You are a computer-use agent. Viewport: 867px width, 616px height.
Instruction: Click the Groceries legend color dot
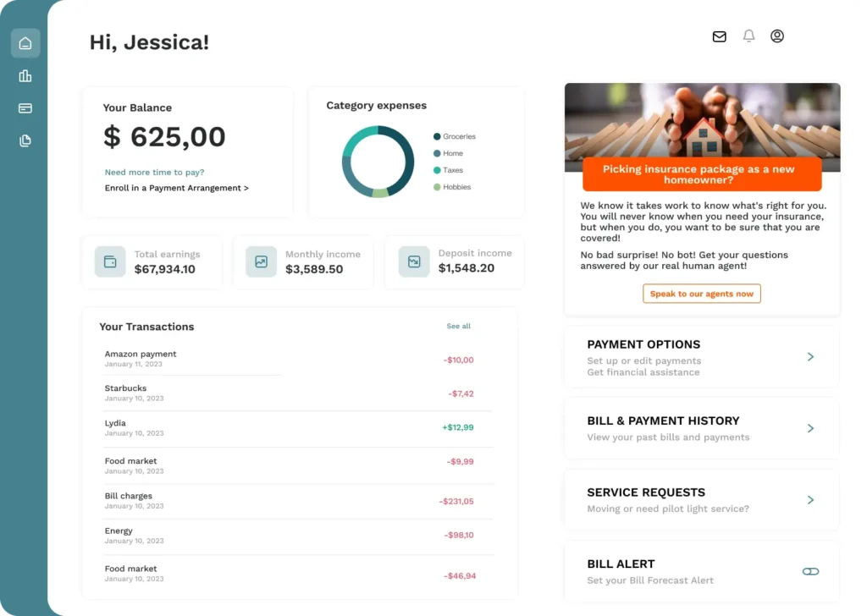click(x=437, y=136)
